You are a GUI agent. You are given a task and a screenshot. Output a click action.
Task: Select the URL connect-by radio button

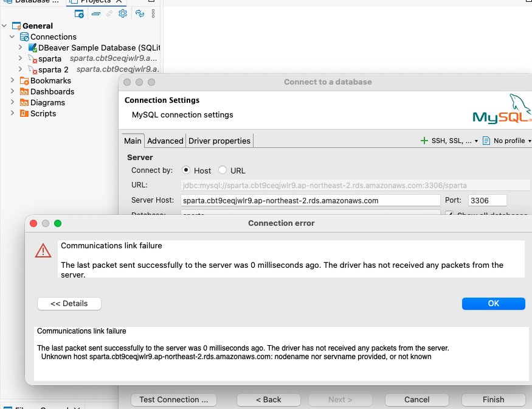pos(223,170)
